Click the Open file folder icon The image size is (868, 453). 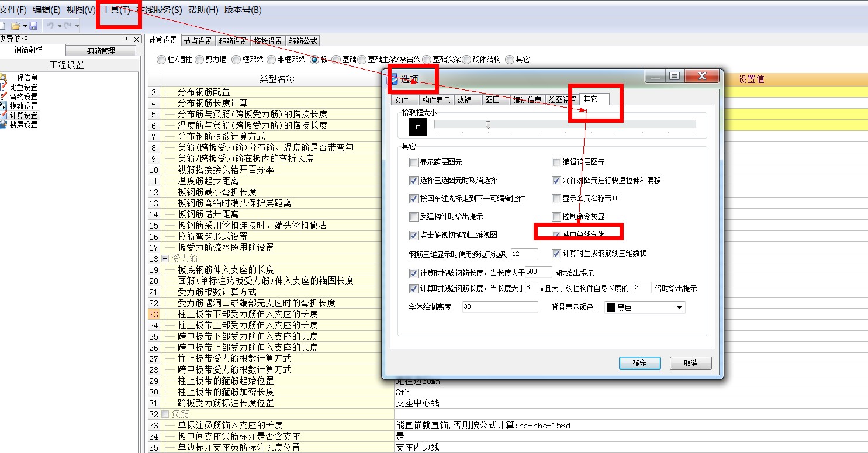pyautogui.click(x=16, y=26)
